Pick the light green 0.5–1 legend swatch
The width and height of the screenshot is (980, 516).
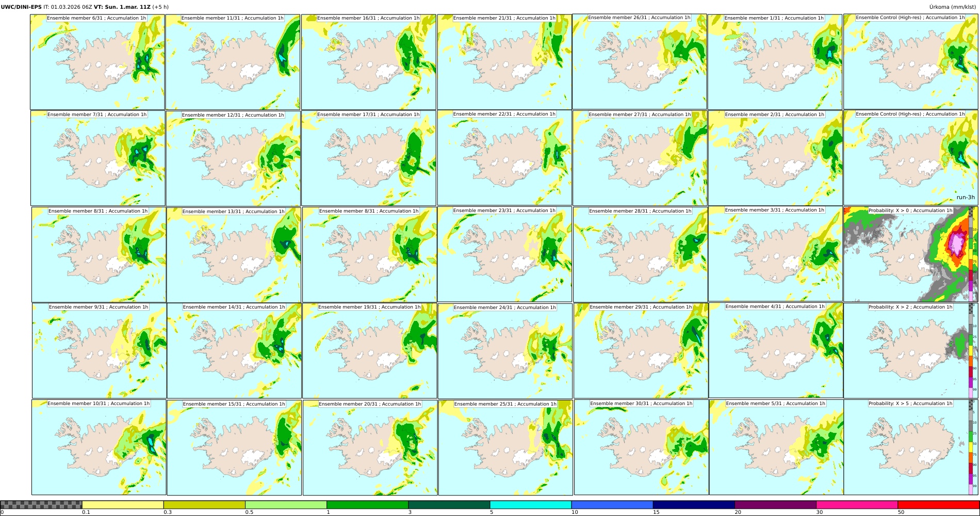tap(286, 505)
